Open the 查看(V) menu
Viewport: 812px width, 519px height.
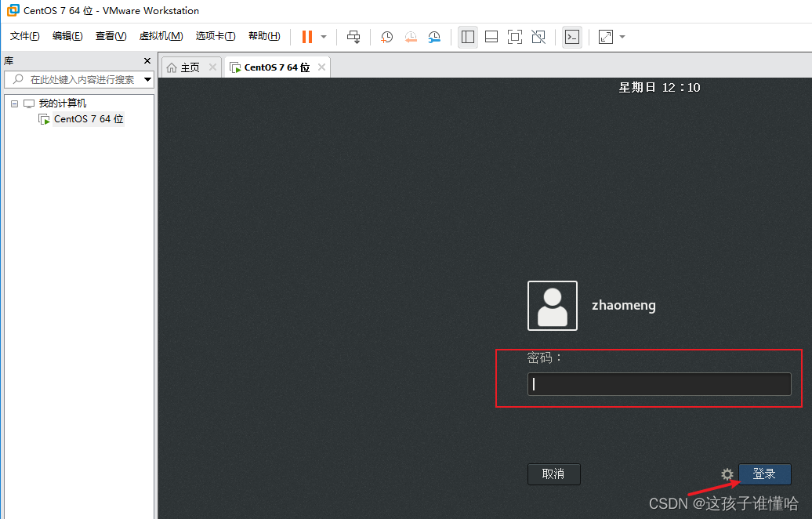tap(111, 36)
